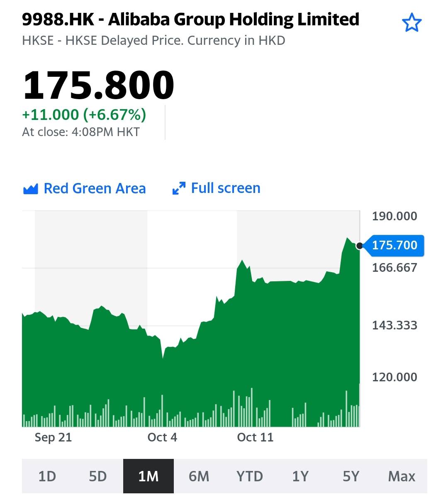Click the 190.000 y-axis label
This screenshot has width=448, height=495.
(394, 216)
